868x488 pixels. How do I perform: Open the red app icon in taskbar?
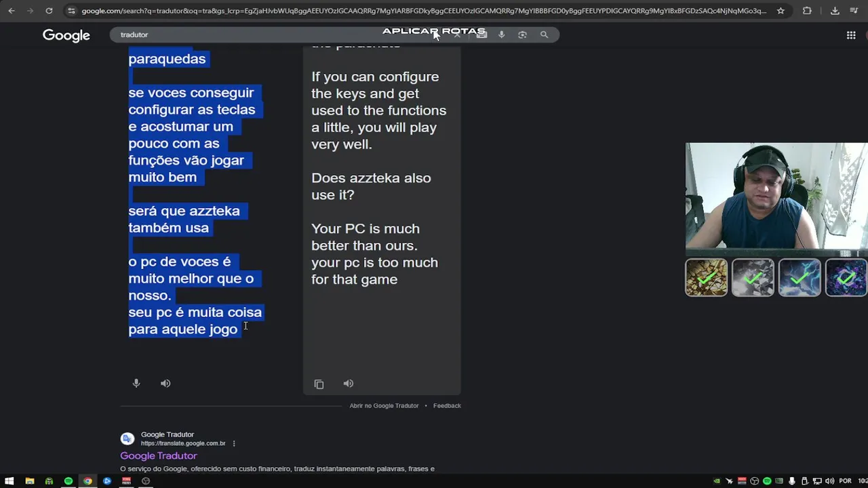click(126, 481)
